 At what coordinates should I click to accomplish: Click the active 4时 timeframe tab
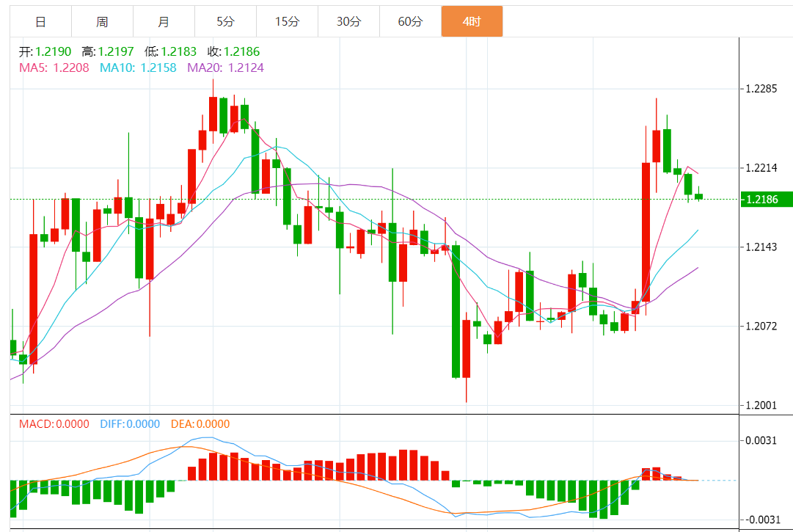(x=472, y=22)
